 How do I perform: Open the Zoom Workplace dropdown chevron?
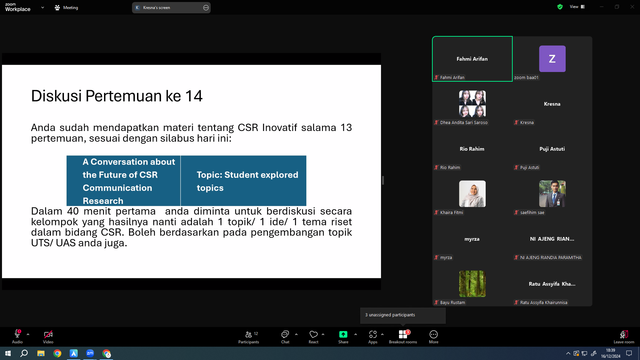click(42, 7)
